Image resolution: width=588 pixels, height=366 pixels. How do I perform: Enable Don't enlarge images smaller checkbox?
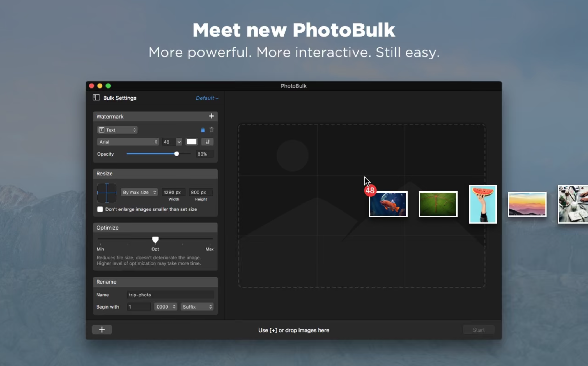100,209
